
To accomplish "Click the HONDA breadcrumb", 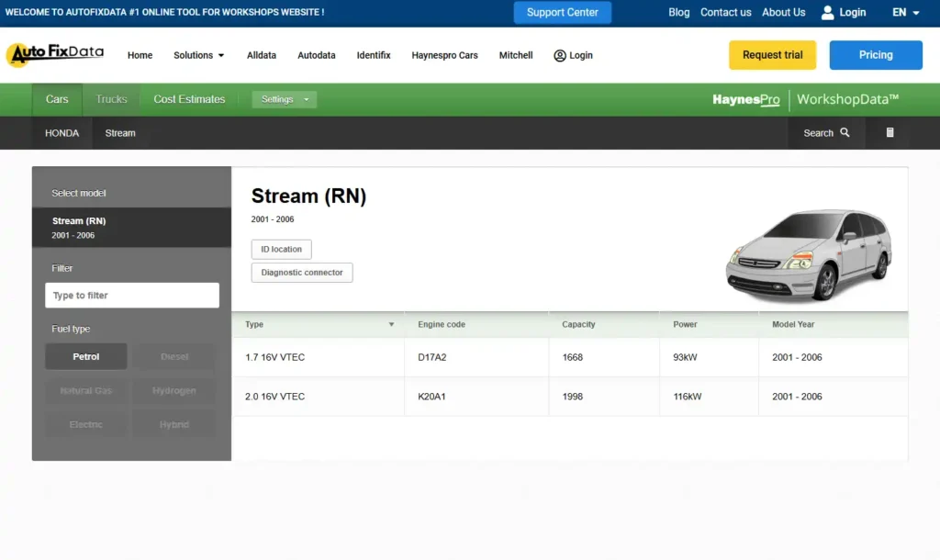I will tap(62, 133).
